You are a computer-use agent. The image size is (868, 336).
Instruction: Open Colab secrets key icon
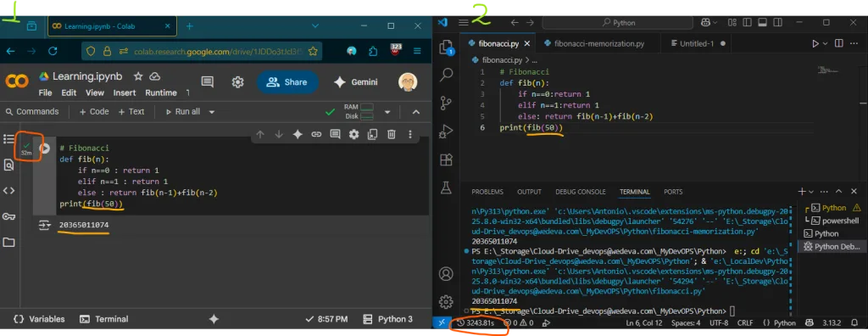click(x=8, y=216)
